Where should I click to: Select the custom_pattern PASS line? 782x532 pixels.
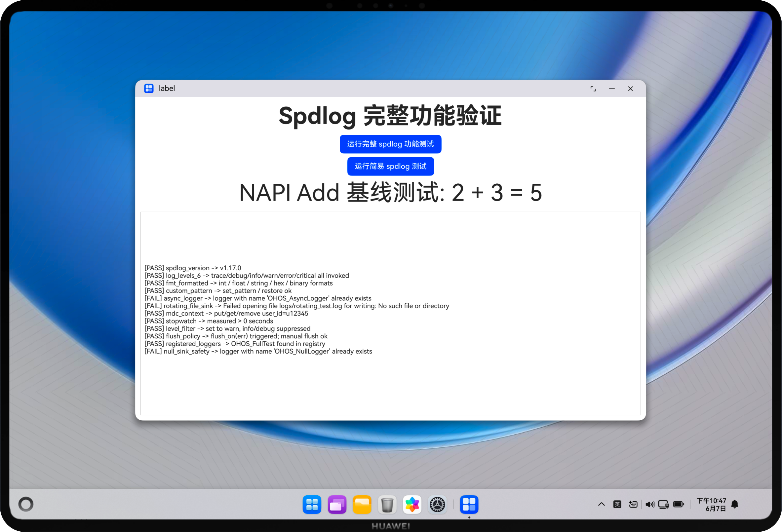[218, 291]
